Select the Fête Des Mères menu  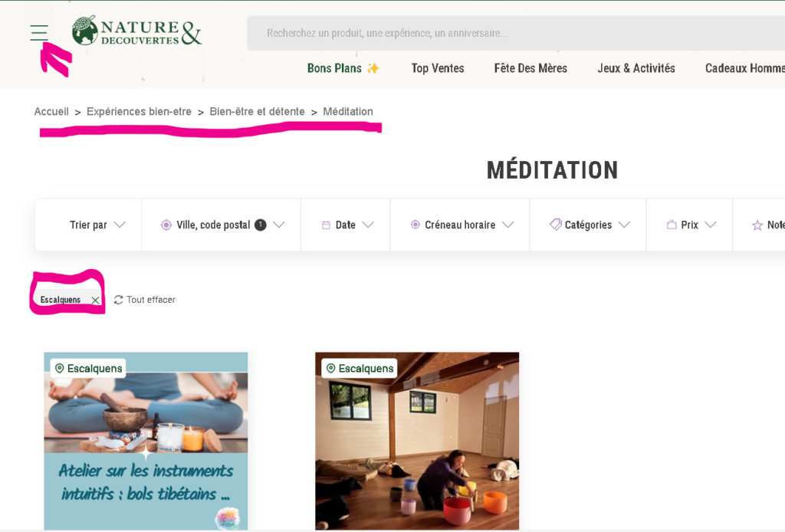pos(530,68)
